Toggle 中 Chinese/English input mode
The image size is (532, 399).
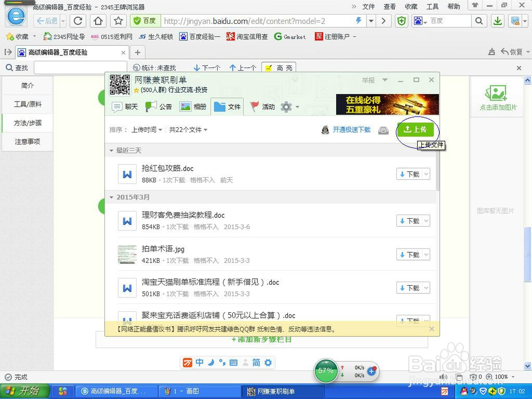(x=199, y=363)
